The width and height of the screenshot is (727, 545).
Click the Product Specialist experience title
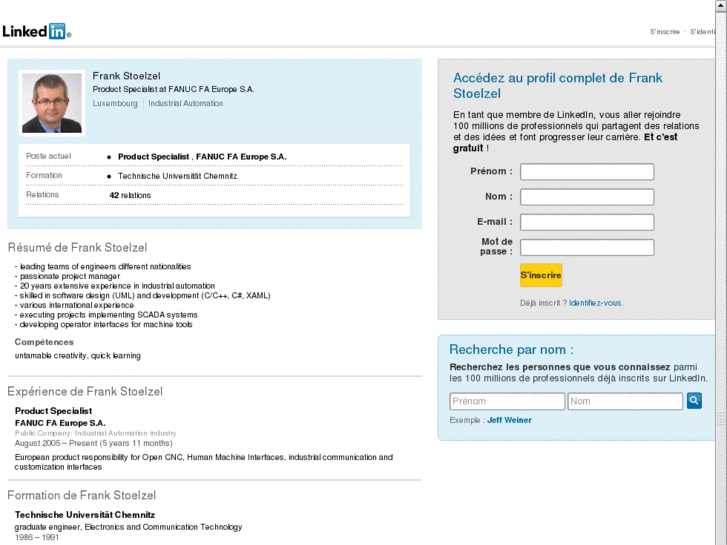[53, 411]
